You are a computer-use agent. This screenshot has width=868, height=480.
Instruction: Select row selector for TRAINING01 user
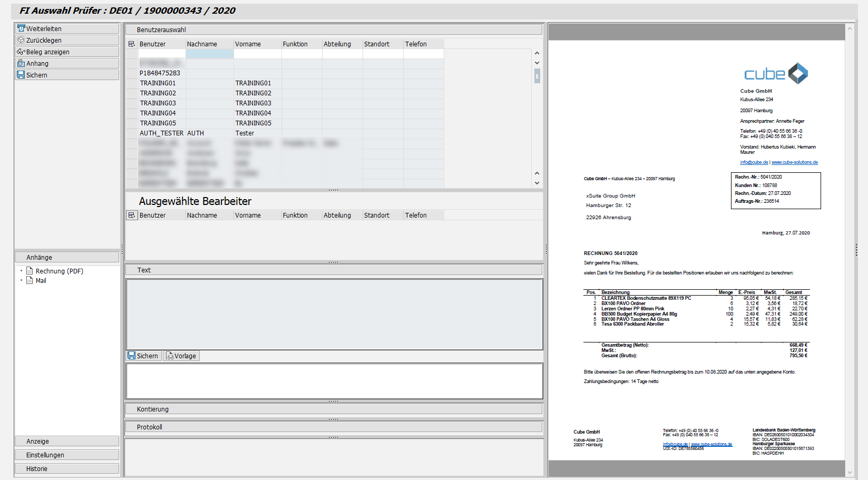point(132,83)
